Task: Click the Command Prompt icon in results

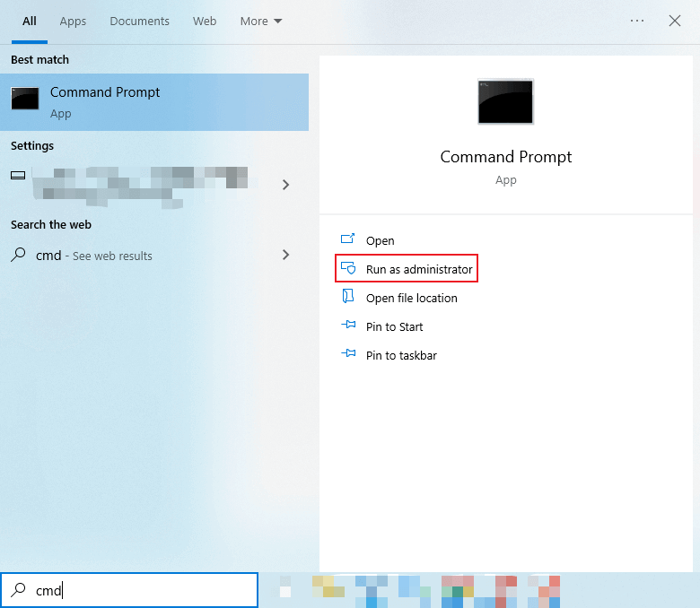Action: click(25, 98)
